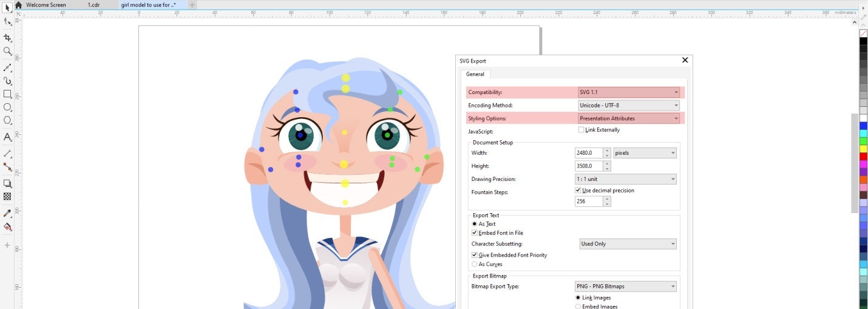Select the Eyedropper tool
The width and height of the screenshot is (868, 309).
(x=7, y=213)
